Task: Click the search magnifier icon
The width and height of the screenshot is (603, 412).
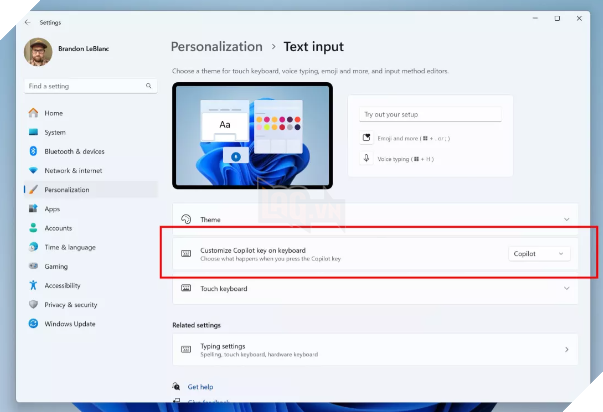Action: point(148,86)
